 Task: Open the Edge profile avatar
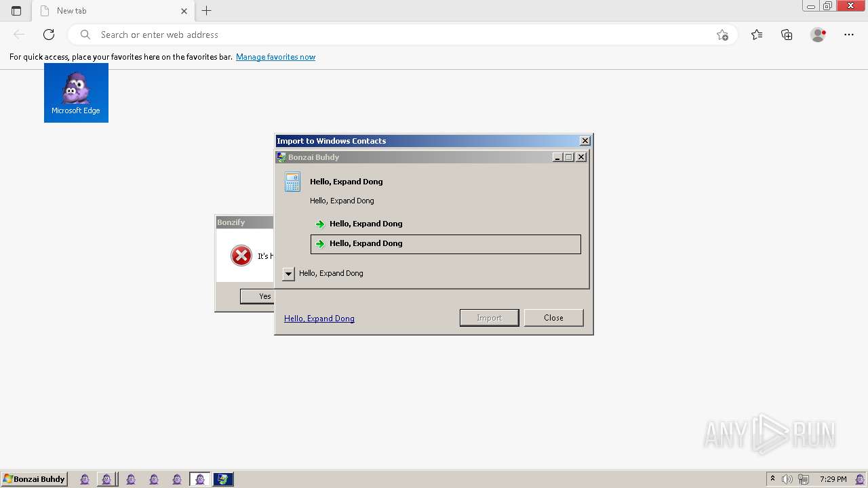(818, 35)
